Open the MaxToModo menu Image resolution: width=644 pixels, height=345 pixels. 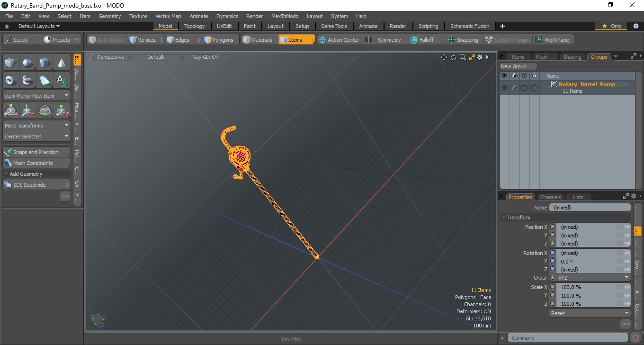pyautogui.click(x=285, y=16)
